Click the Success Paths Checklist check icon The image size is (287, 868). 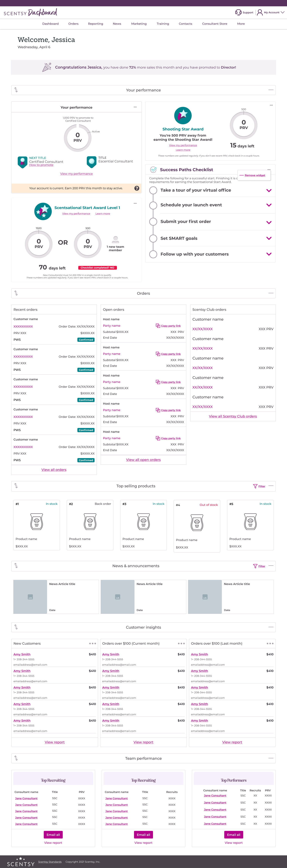tap(153, 170)
